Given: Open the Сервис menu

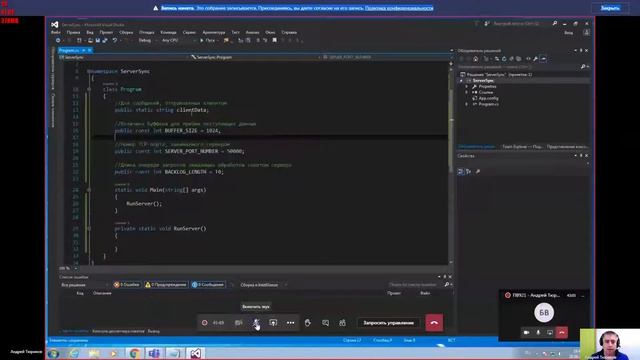Looking at the screenshot, I should pos(189,32).
